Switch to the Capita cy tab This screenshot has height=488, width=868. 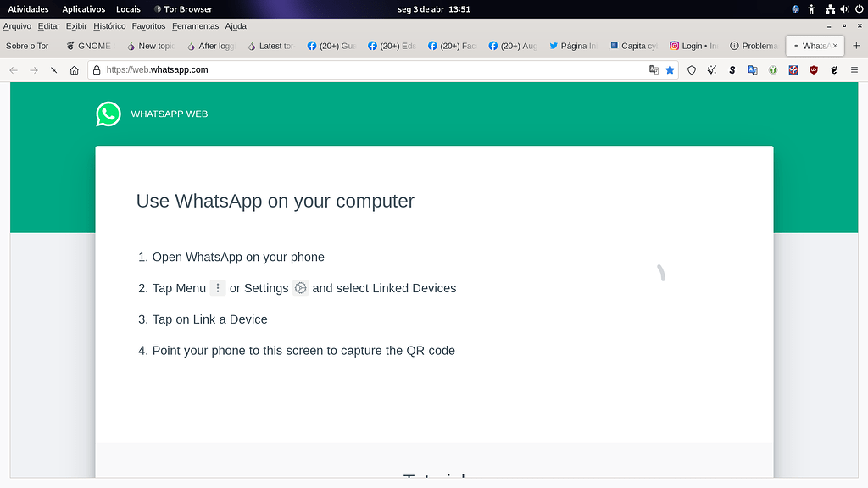[x=634, y=46]
